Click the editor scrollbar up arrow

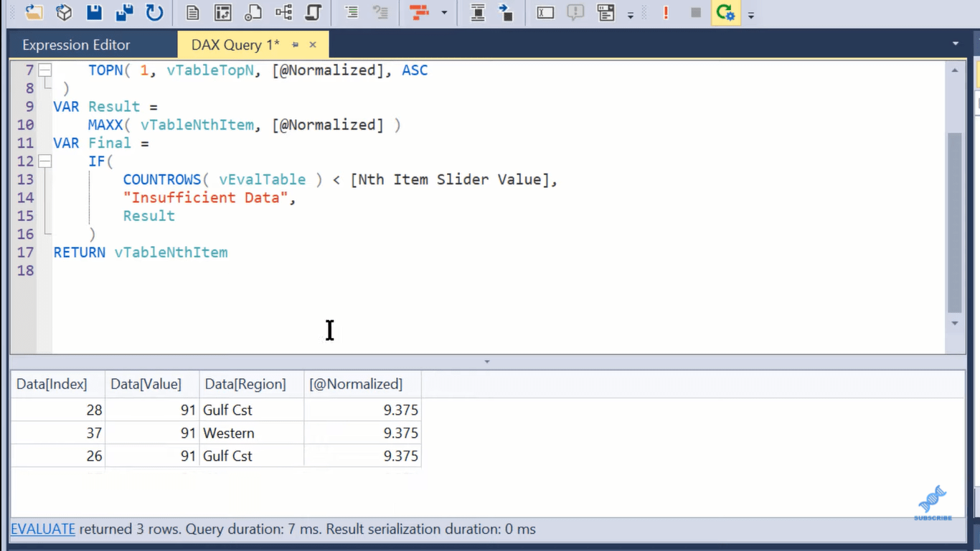point(955,70)
